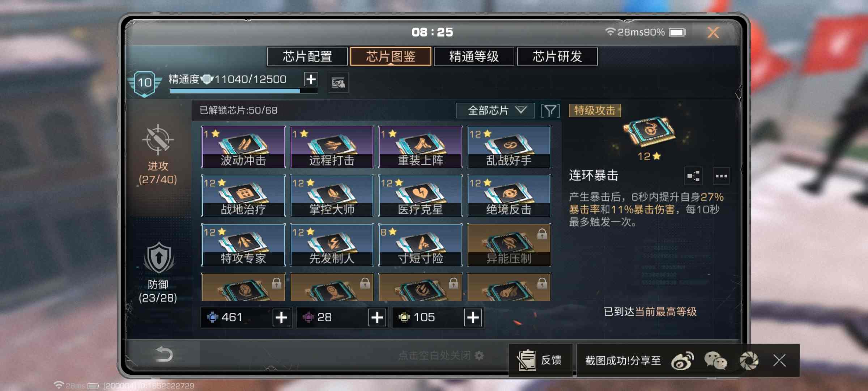Switch to 精通等级 tab
The width and height of the screenshot is (868, 391).
click(x=474, y=56)
